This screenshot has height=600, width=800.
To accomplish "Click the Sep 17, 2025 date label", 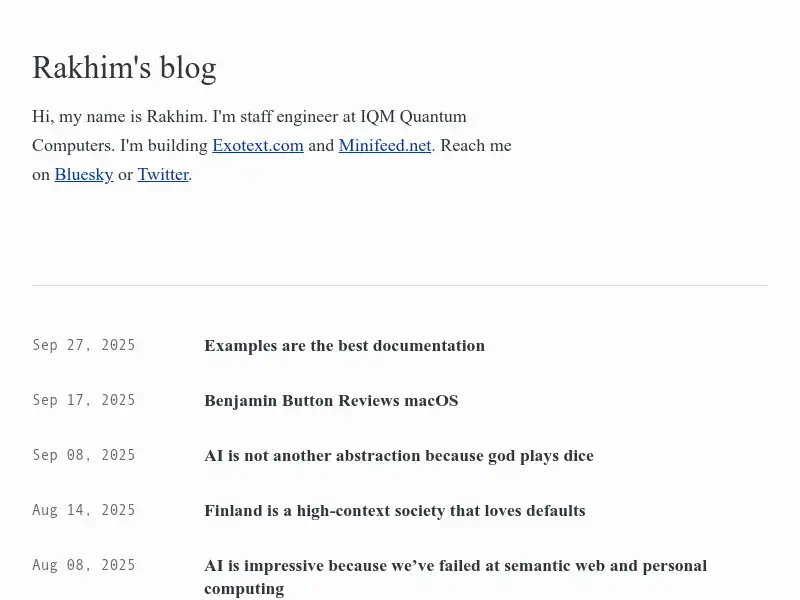I will [x=84, y=400].
